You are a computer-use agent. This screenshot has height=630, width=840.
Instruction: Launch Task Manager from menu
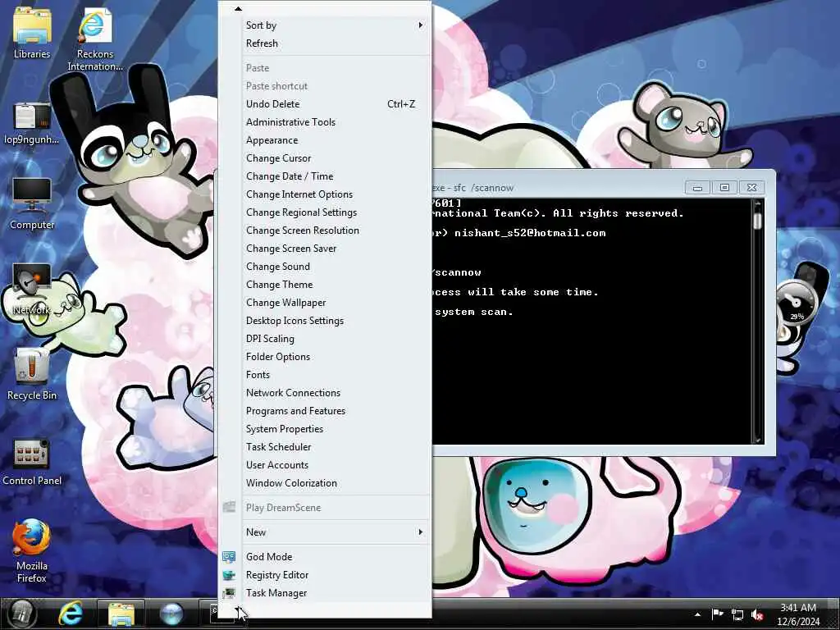(x=325, y=593)
